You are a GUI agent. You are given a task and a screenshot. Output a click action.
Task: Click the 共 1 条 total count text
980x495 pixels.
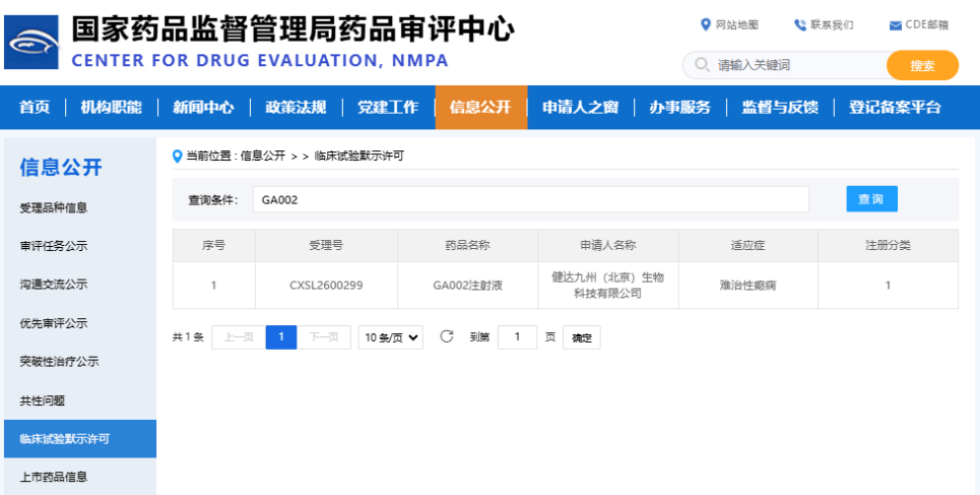[x=188, y=338]
